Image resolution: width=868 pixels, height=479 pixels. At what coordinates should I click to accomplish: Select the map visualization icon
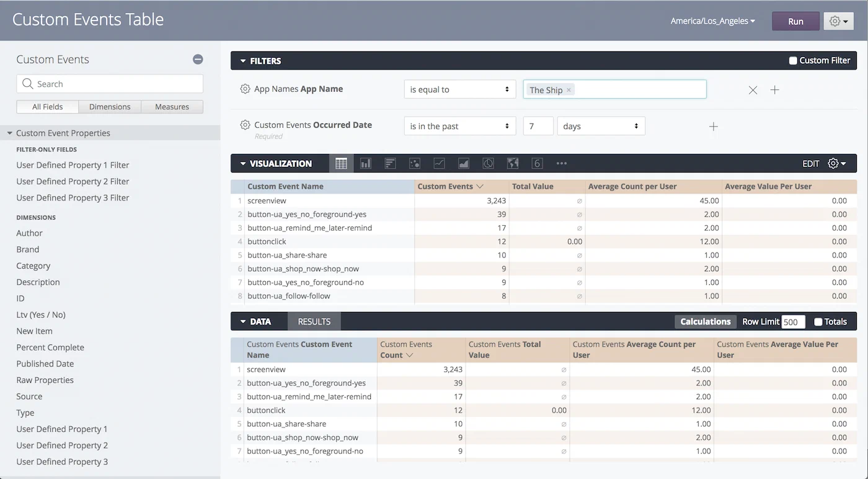513,163
